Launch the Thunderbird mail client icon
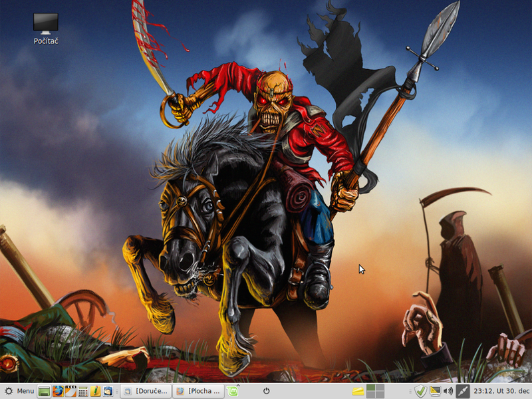532x399 pixels. [108, 391]
